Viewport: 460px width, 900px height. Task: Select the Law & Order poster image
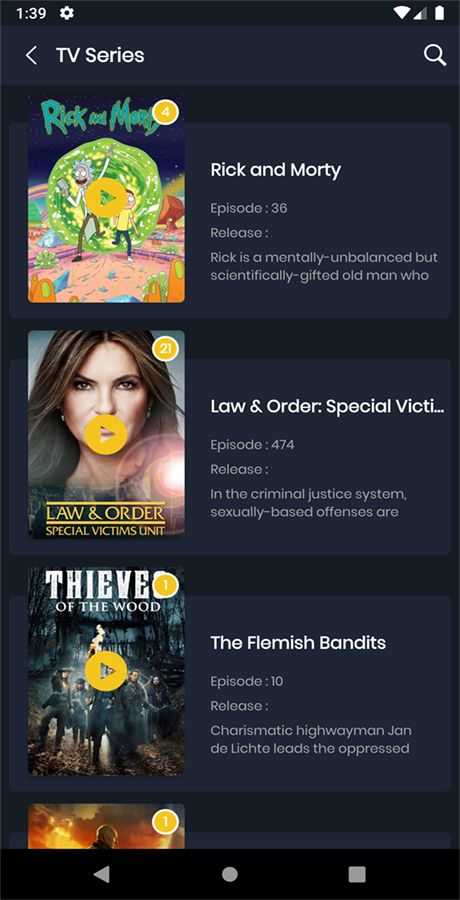106,435
